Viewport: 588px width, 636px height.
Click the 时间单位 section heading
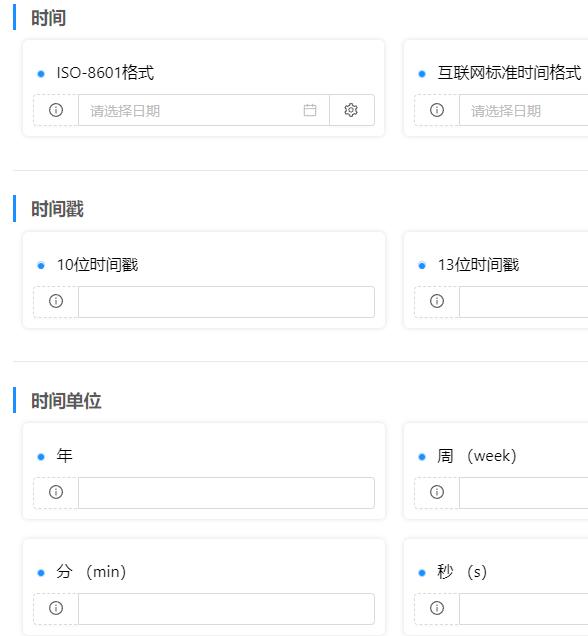click(66, 401)
